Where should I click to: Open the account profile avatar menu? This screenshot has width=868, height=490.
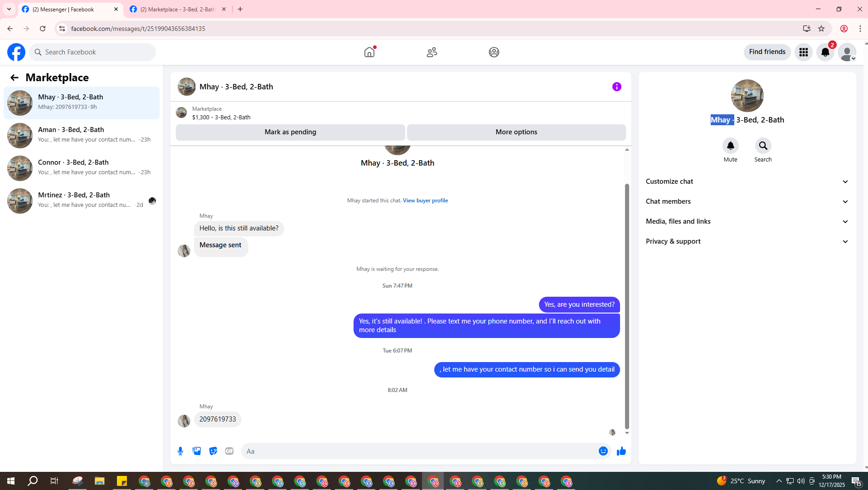[x=847, y=52]
